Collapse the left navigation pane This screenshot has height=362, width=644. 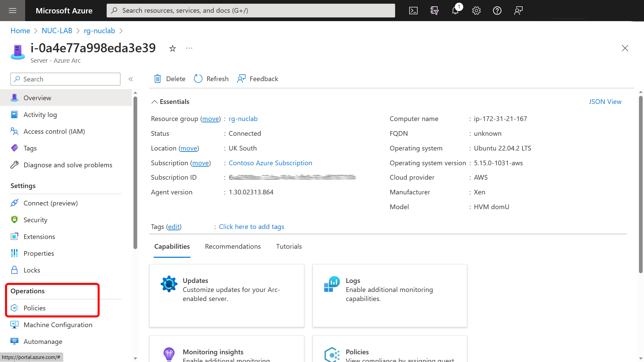coord(131,79)
